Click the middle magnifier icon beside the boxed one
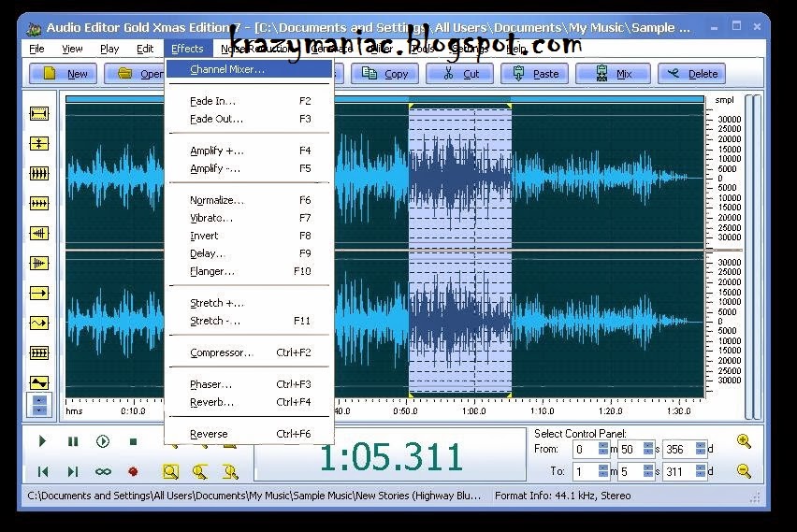The width and height of the screenshot is (797, 532). coord(200,471)
